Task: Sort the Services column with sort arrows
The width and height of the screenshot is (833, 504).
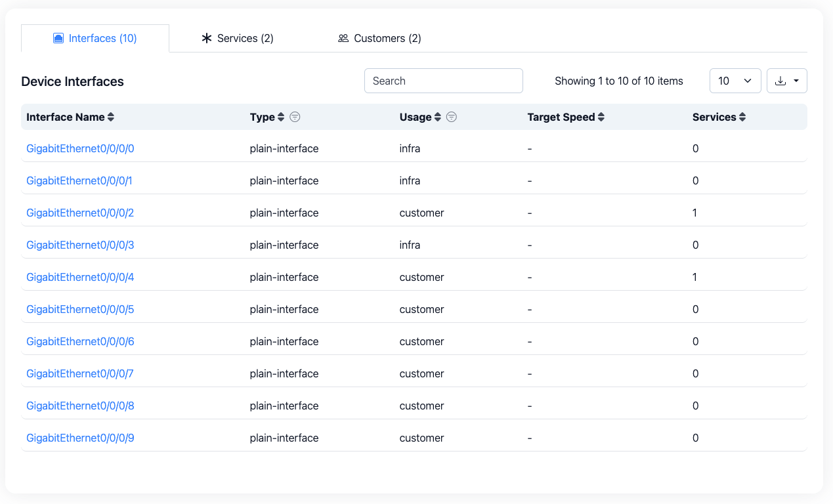Action: tap(742, 117)
